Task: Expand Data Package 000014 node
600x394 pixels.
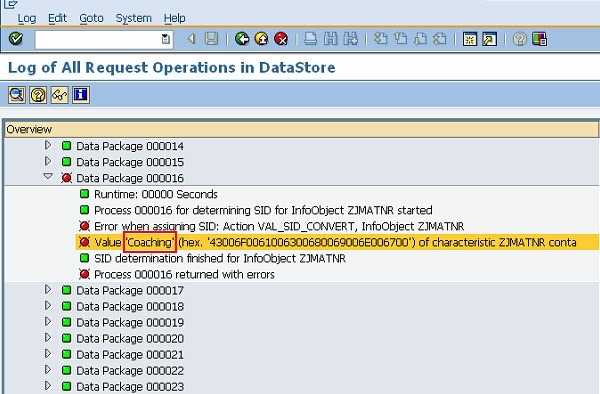Action: click(x=48, y=145)
